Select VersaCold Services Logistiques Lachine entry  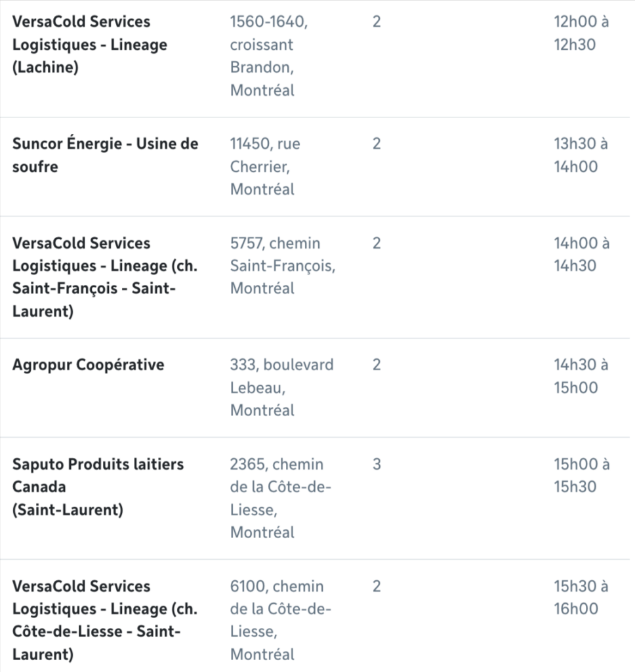[90, 45]
